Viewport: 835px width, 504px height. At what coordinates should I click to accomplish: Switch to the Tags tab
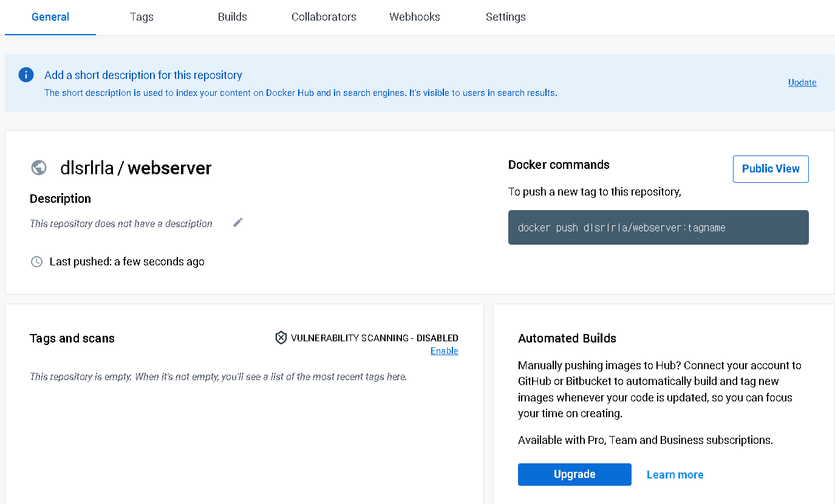(x=141, y=17)
